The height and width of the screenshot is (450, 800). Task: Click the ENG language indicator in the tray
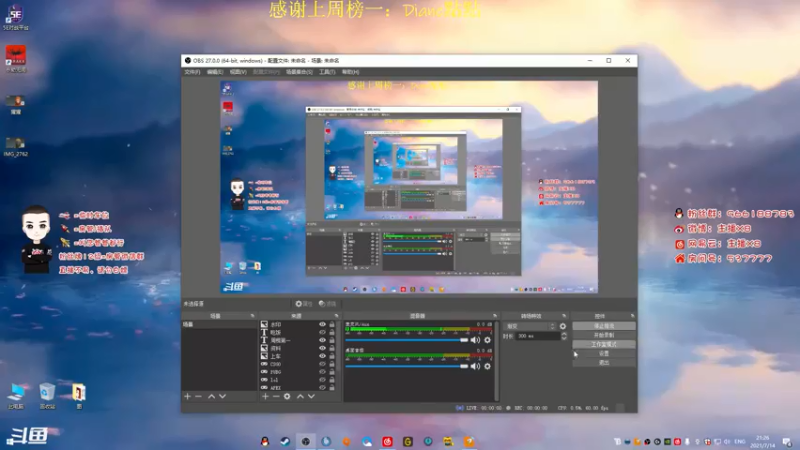tap(740, 442)
